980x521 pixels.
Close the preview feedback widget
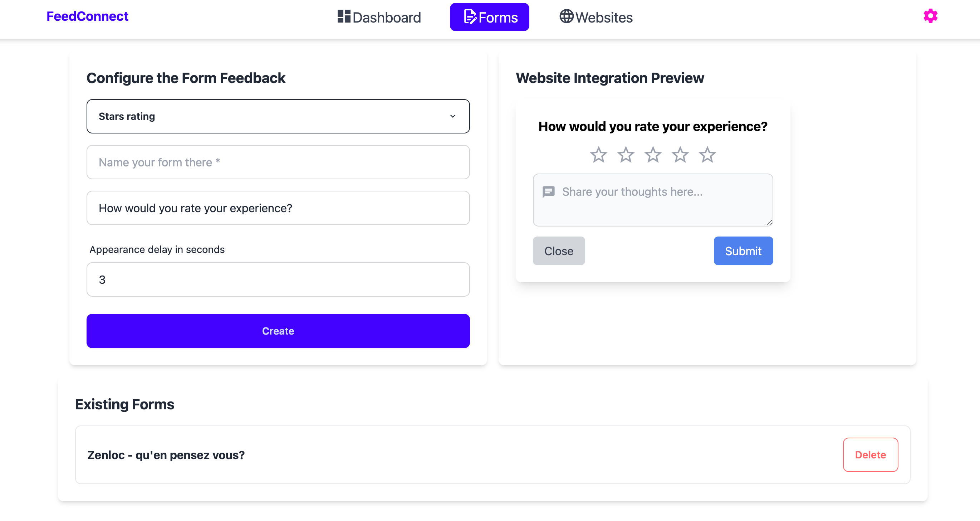[x=558, y=251]
